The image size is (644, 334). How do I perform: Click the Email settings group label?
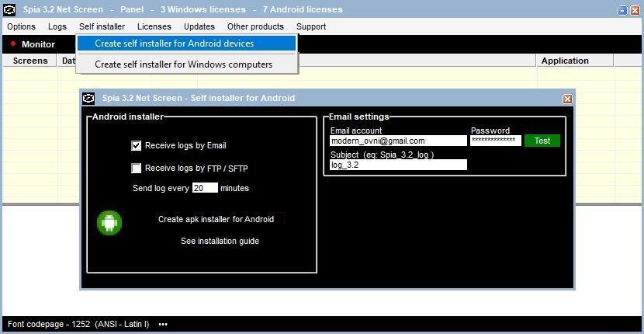pyautogui.click(x=359, y=117)
